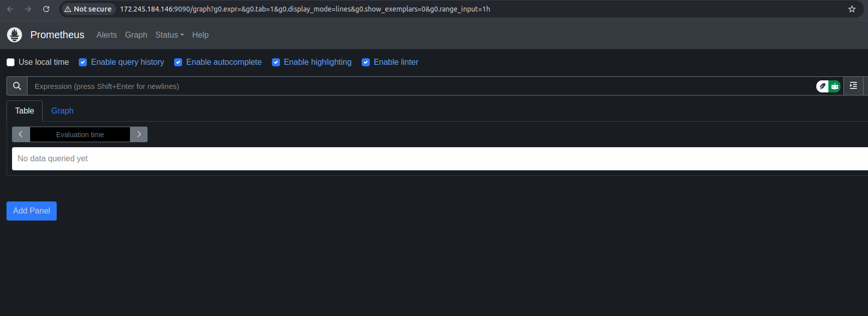
Task: Click the magnifying glass search icon
Action: point(17,86)
